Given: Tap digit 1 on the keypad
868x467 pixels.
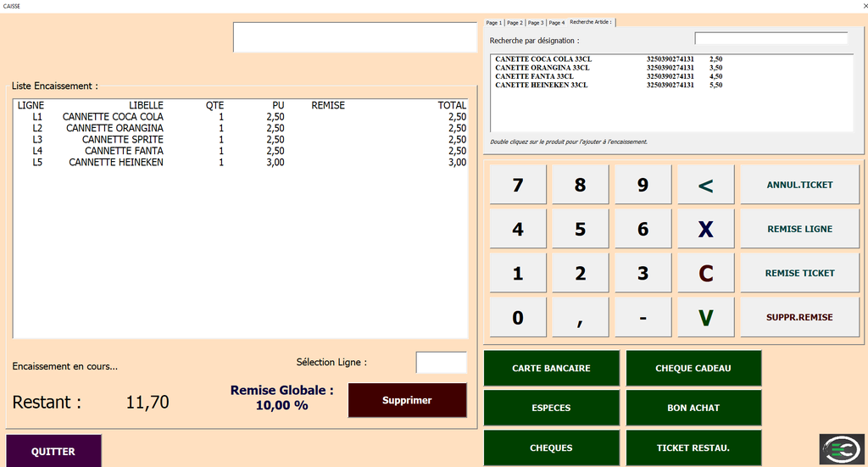Looking at the screenshot, I should click(x=518, y=274).
